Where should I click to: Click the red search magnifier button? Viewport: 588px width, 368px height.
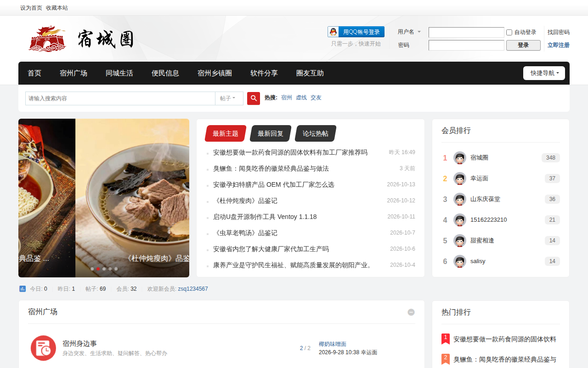(x=254, y=98)
